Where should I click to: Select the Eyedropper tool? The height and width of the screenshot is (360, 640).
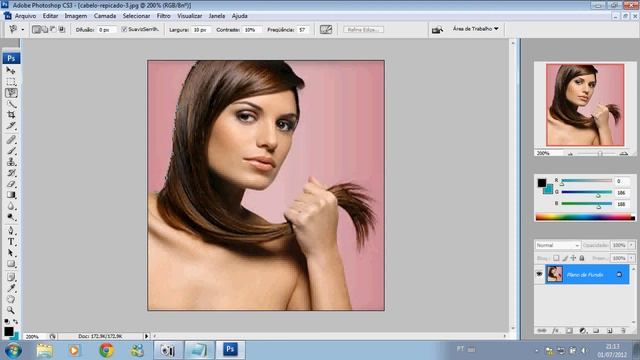pos(11,288)
